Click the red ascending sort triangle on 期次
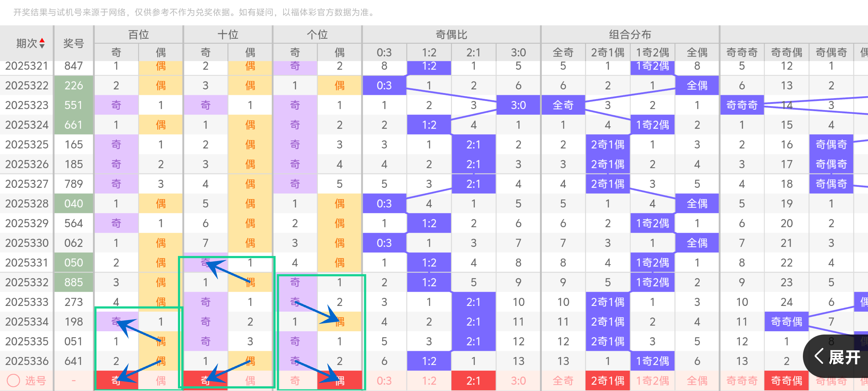 click(42, 41)
